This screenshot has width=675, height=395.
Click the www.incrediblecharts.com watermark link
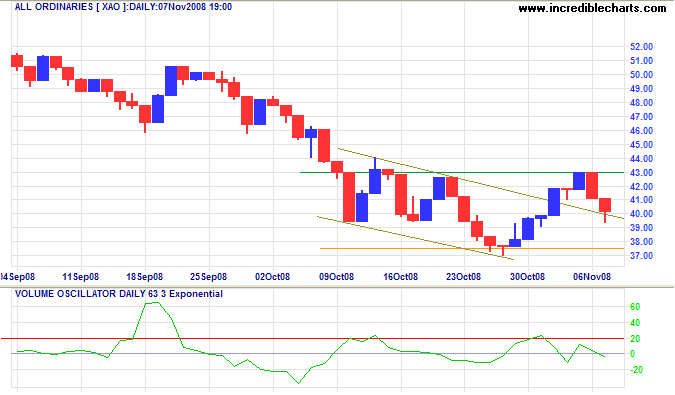click(x=592, y=8)
